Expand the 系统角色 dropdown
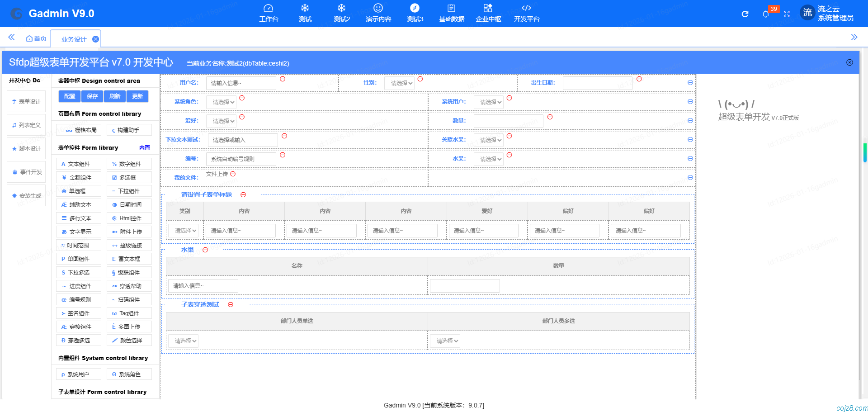868x412 pixels. pos(222,102)
